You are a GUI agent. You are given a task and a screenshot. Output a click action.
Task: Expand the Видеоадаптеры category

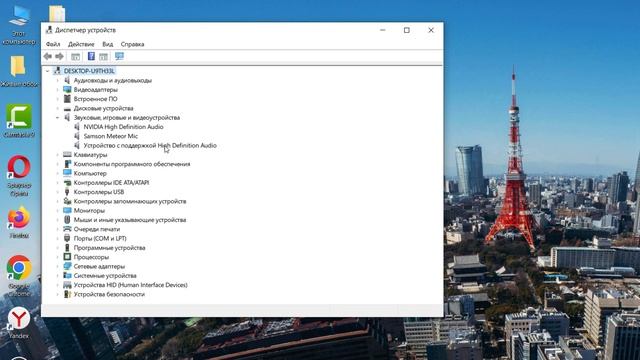pos(58,90)
